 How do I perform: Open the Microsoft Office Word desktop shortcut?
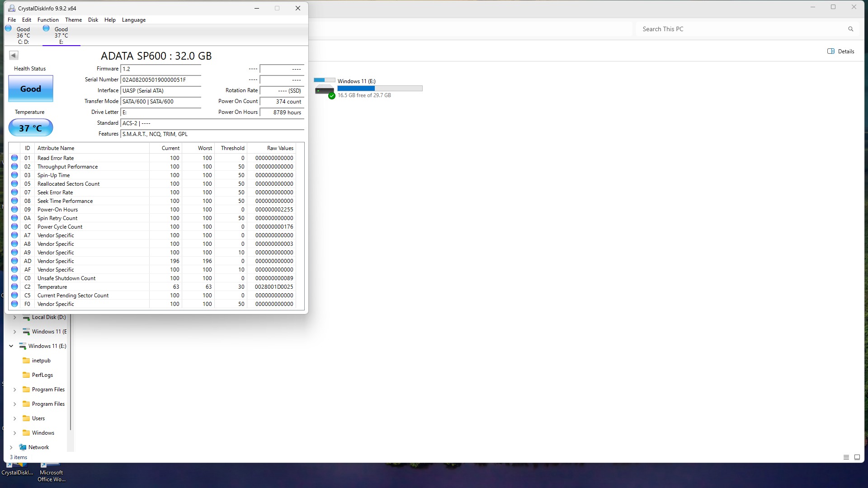pyautogui.click(x=51, y=472)
